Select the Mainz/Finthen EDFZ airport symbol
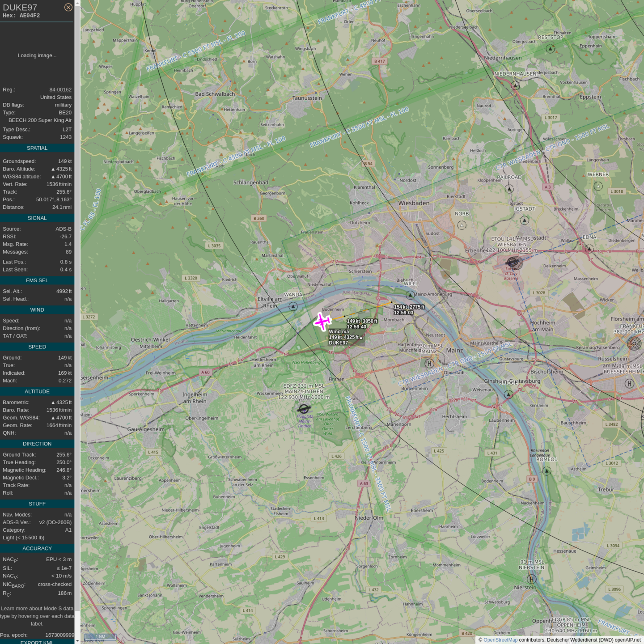This screenshot has height=644, width=644. pyautogui.click(x=304, y=409)
